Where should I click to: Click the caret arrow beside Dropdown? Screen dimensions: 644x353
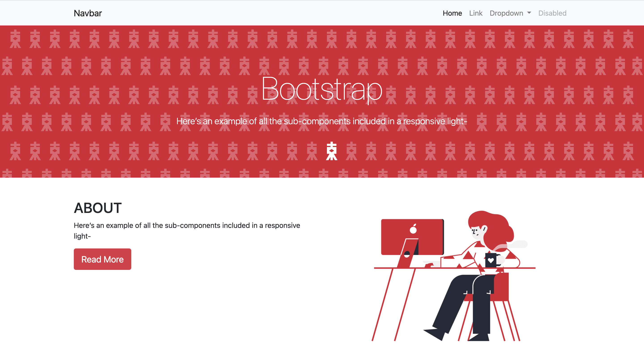pos(529,13)
